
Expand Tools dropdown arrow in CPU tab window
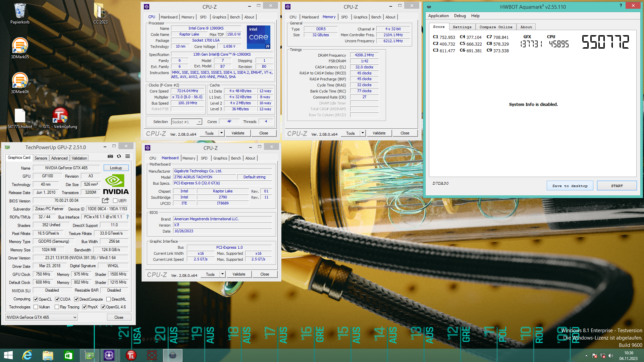pyautogui.click(x=221, y=133)
